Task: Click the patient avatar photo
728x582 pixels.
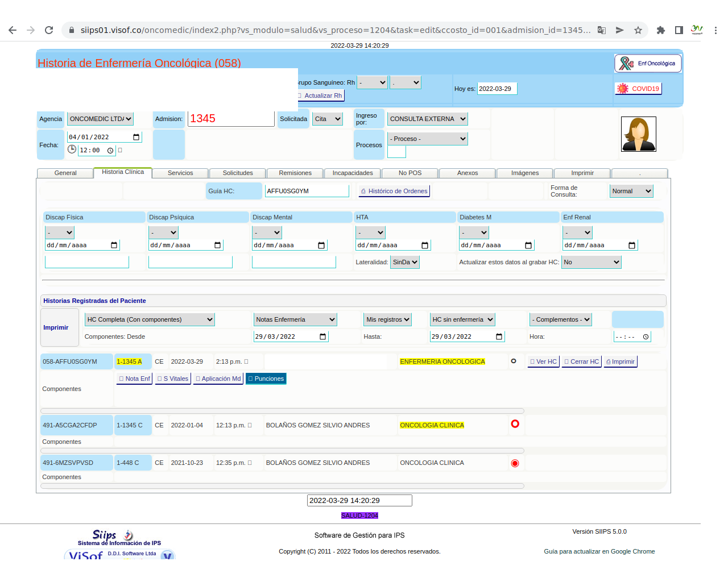Action: 638,134
